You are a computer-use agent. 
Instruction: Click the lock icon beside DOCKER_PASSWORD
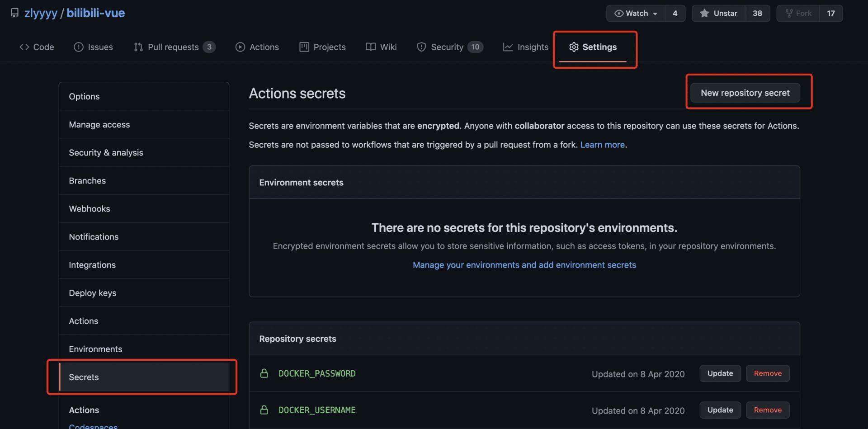(264, 373)
